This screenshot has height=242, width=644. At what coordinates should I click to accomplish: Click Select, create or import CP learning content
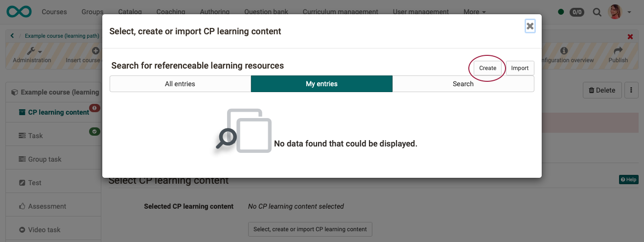(x=310, y=229)
